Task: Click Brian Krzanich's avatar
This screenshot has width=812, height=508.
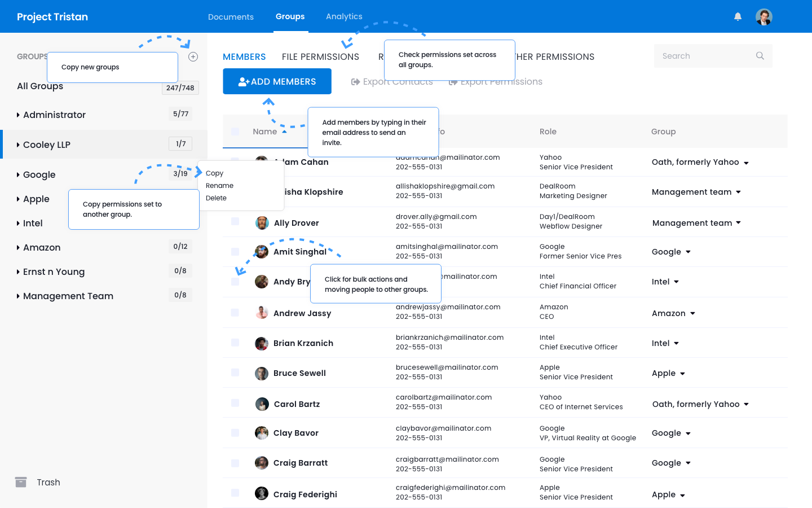Action: click(x=262, y=343)
